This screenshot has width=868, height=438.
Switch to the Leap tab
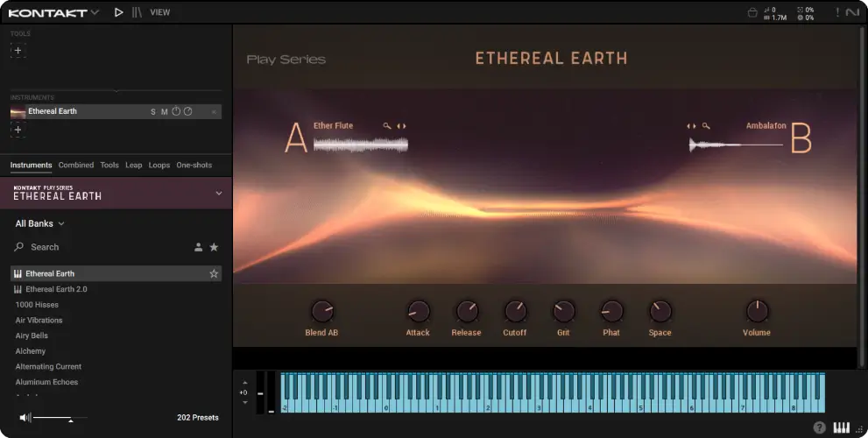133,165
